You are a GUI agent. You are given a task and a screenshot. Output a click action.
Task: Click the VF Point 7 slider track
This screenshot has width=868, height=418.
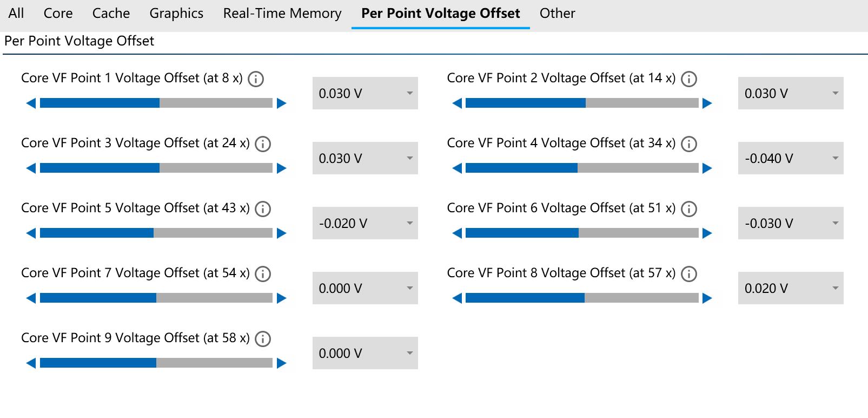(156, 298)
